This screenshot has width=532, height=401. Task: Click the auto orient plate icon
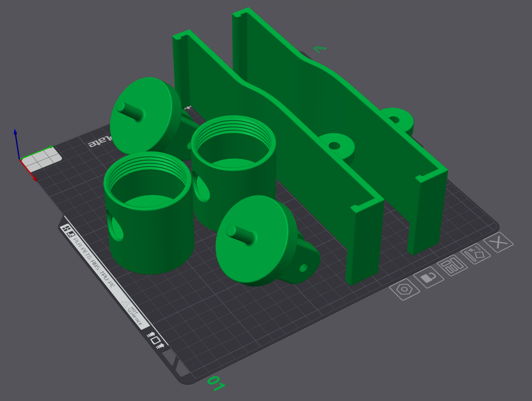tap(475, 254)
